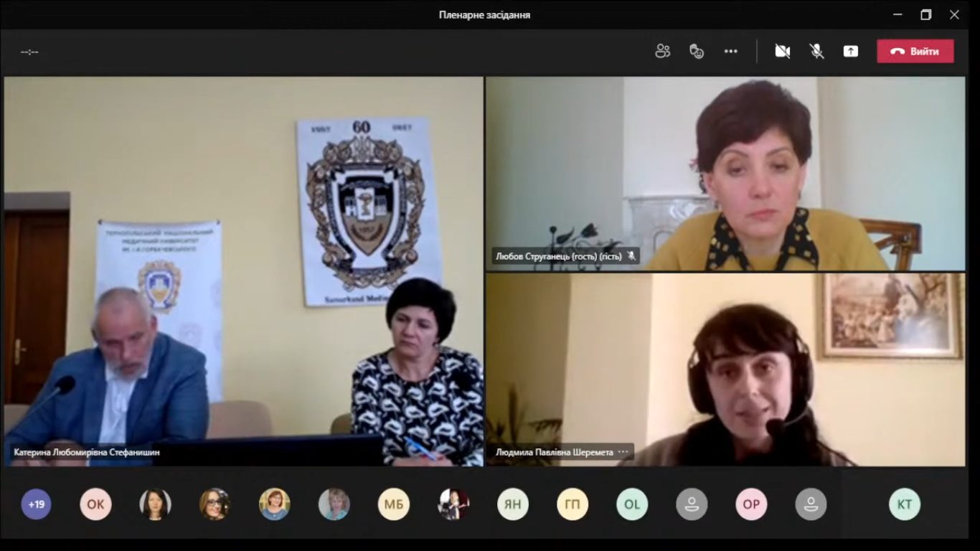Select the МБ participant avatar

(x=393, y=504)
